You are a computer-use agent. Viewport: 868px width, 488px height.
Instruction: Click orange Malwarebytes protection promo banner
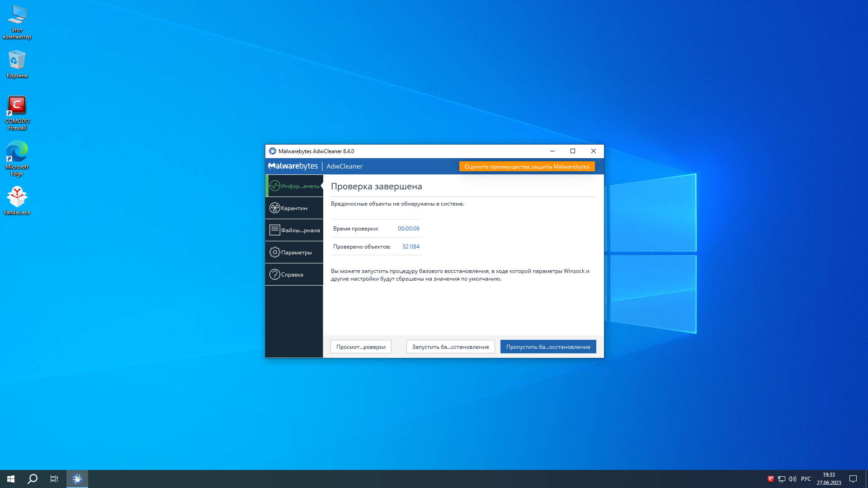(x=527, y=166)
